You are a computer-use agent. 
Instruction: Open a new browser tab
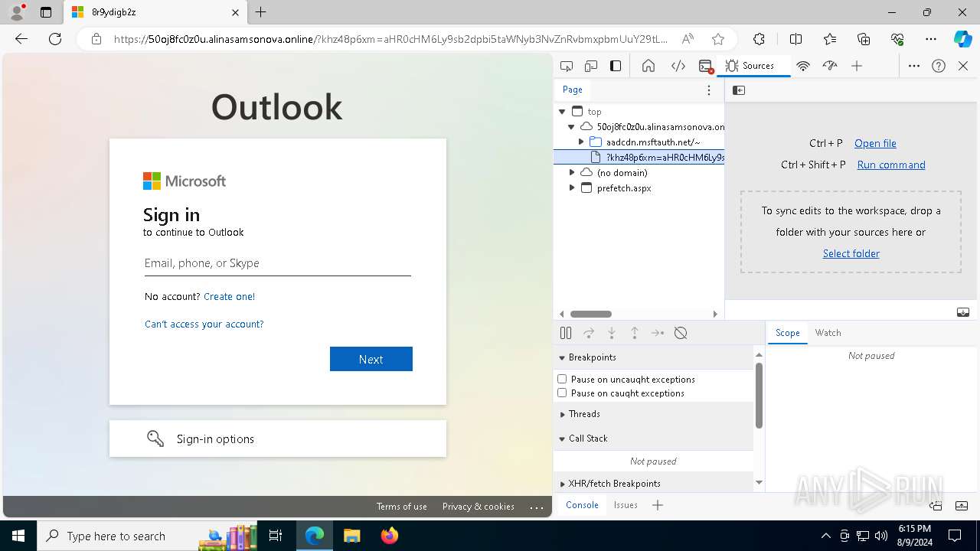click(x=261, y=12)
